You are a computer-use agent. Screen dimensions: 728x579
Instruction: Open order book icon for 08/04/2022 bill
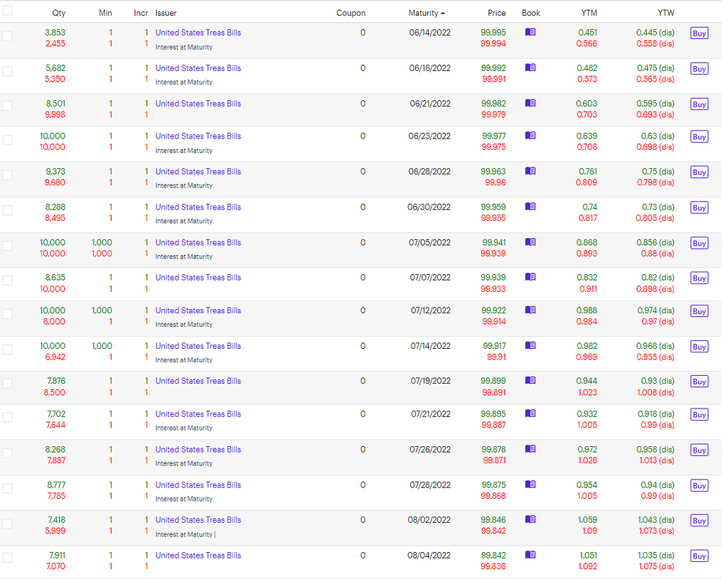[530, 555]
